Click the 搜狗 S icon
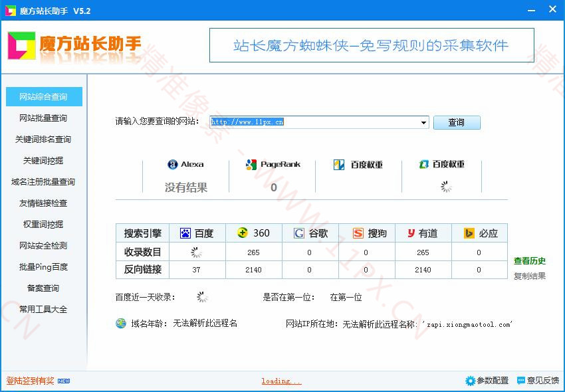The height and width of the screenshot is (392, 565). click(x=358, y=233)
